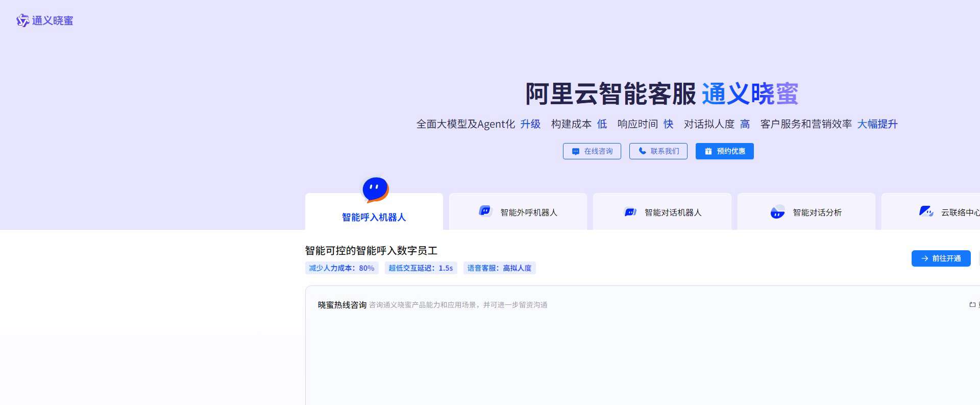Click the 联系我们 button

(x=658, y=151)
